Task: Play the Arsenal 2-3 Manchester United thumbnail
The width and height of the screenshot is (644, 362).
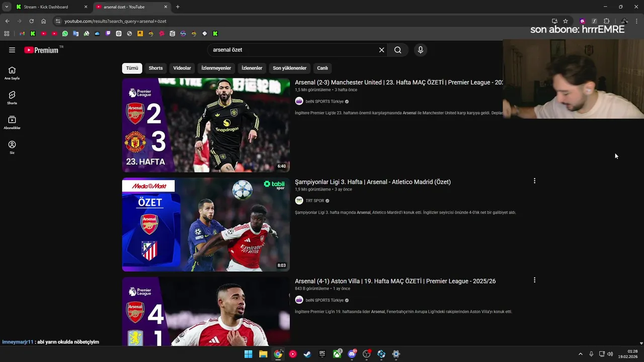Action: click(x=206, y=125)
